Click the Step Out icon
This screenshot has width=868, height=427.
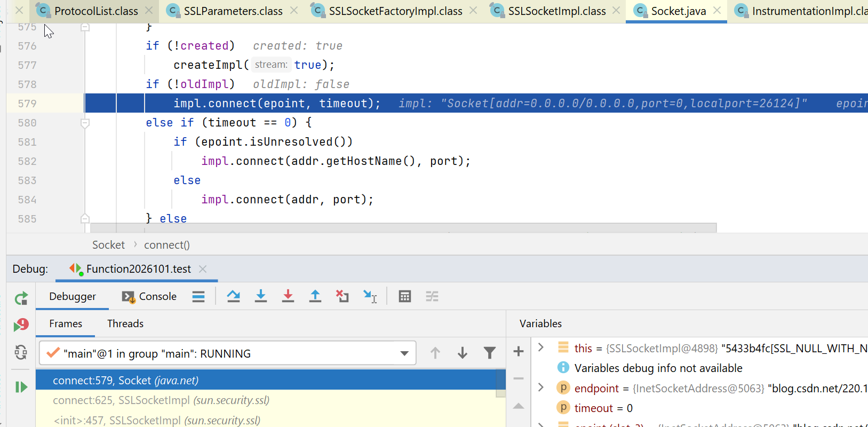pyautogui.click(x=315, y=296)
